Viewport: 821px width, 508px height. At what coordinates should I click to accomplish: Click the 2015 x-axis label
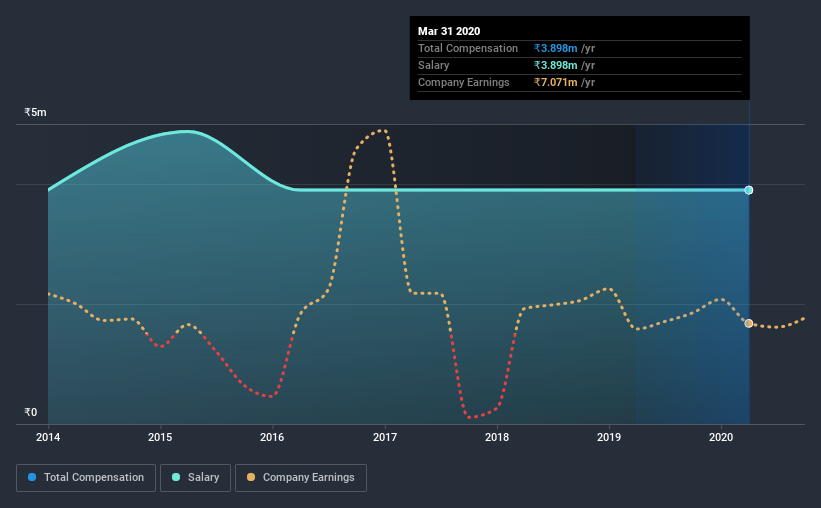click(160, 437)
